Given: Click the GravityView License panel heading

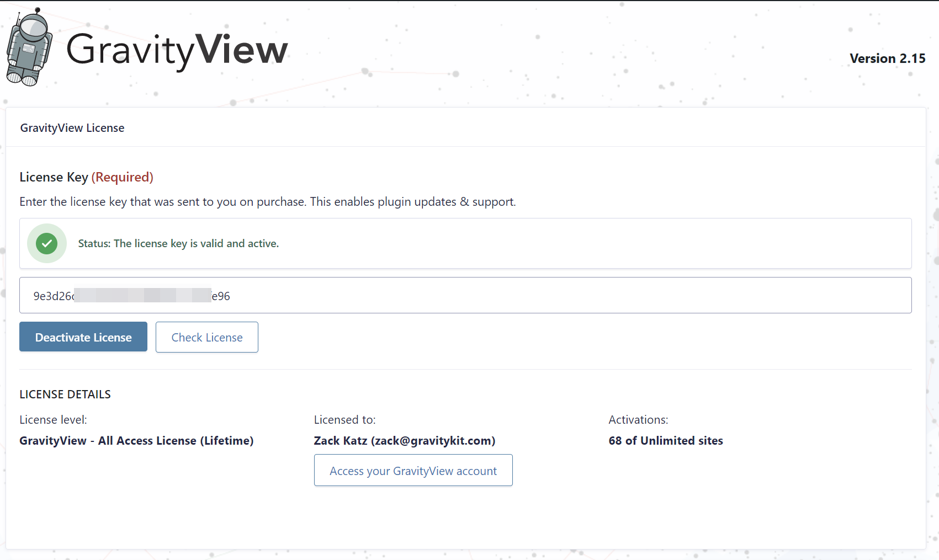Looking at the screenshot, I should point(72,127).
